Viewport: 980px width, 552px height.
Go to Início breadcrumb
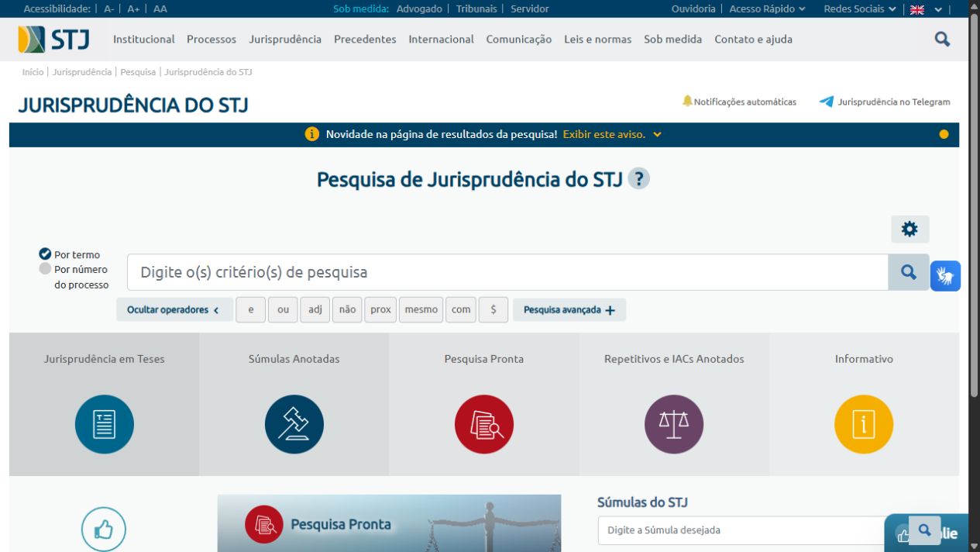[x=33, y=71]
